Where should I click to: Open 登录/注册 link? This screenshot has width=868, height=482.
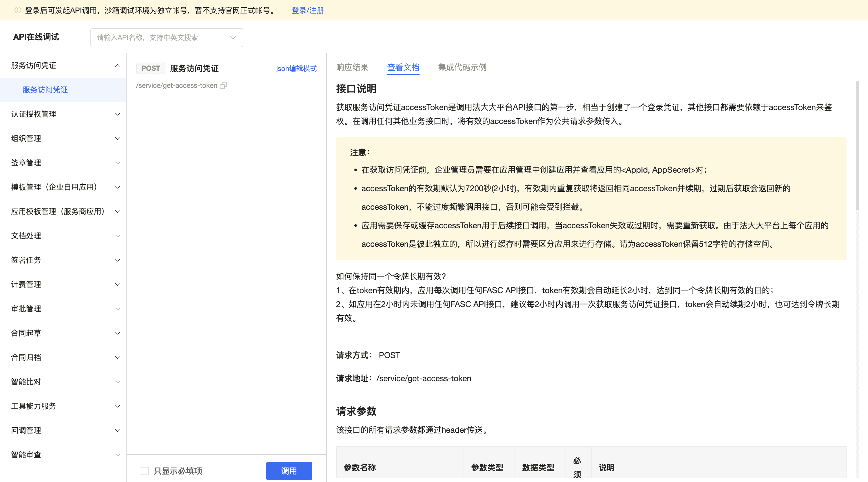point(307,10)
